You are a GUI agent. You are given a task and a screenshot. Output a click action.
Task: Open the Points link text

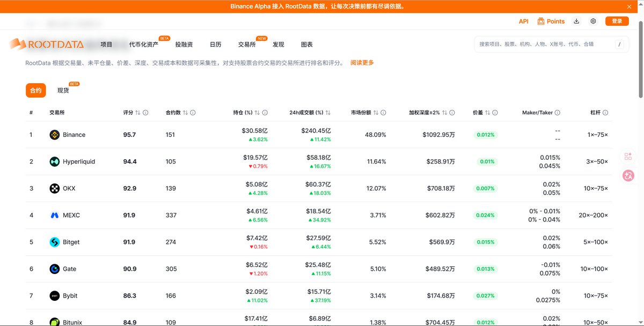click(555, 21)
